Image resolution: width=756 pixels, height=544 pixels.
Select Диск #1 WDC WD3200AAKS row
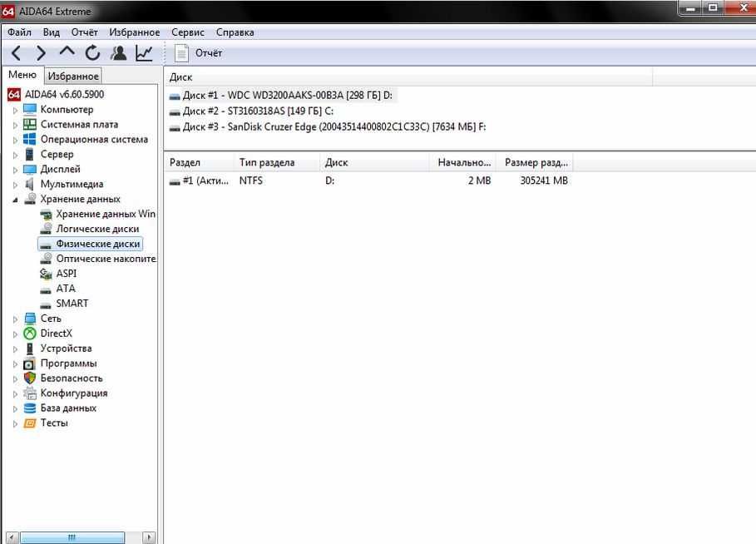[281, 96]
